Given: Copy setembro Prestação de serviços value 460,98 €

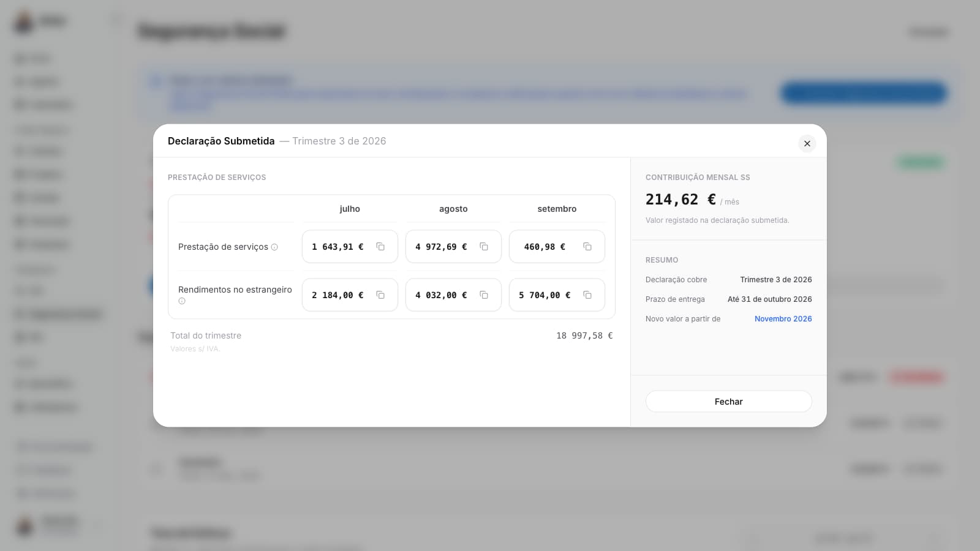Looking at the screenshot, I should pyautogui.click(x=587, y=247).
